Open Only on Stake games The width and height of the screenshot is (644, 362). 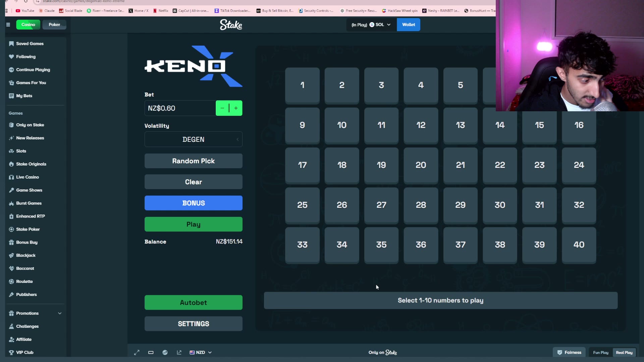click(30, 125)
